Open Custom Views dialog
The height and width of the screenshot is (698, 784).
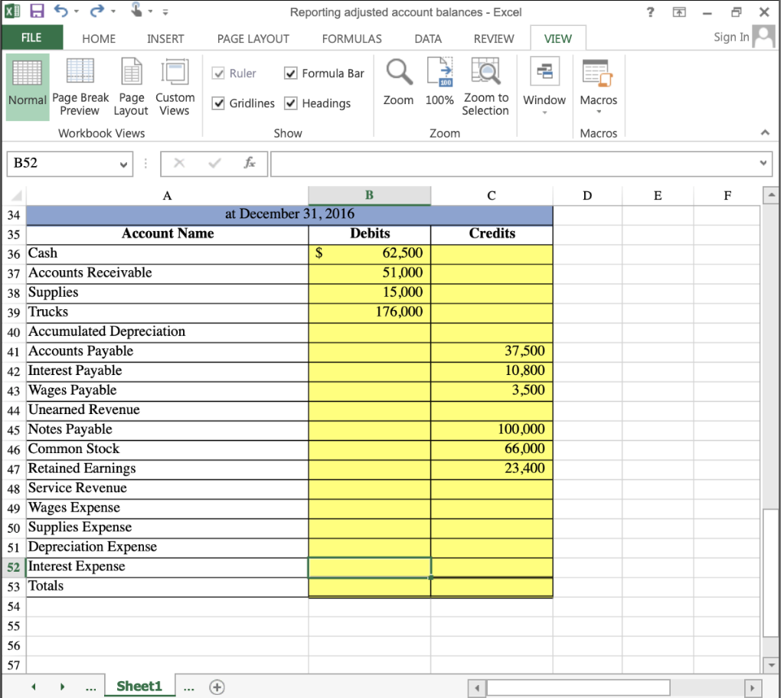click(x=175, y=86)
